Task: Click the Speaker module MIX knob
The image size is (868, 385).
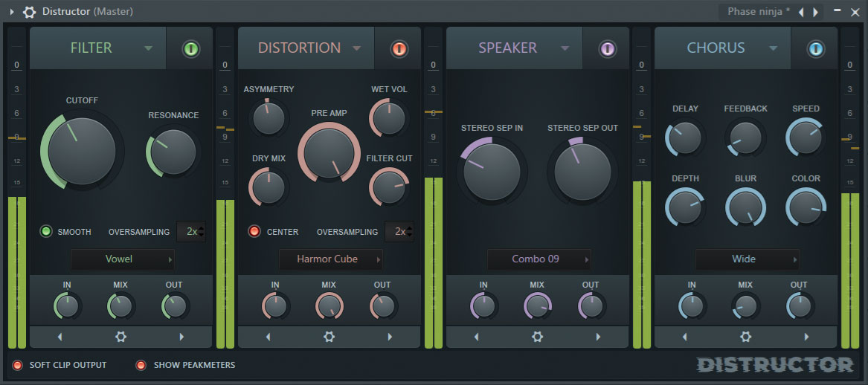Action: click(538, 306)
